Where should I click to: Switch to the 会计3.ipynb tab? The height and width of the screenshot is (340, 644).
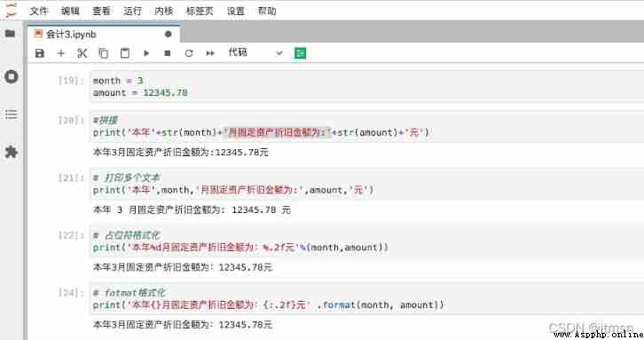point(104,34)
